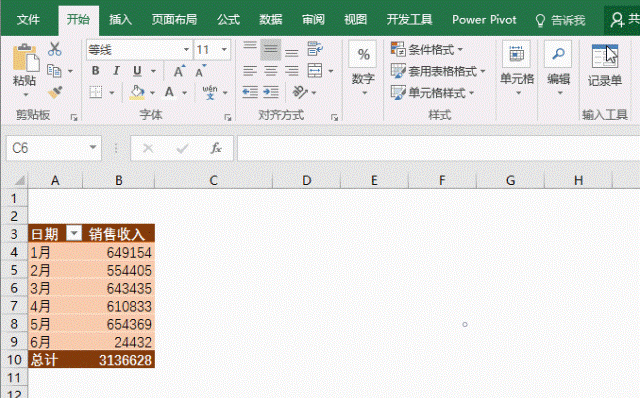Switch to the 插入 ribbon tab
The width and height of the screenshot is (640, 398).
120,20
